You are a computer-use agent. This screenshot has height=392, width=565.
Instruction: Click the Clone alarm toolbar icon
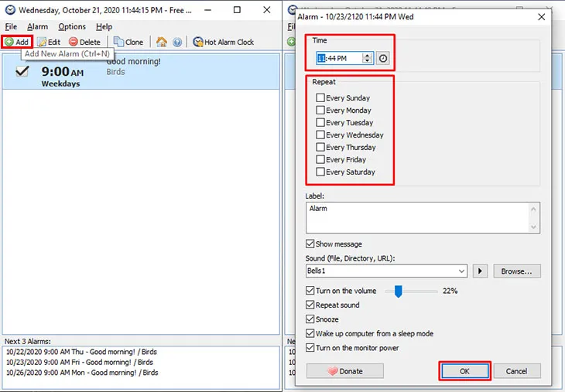tap(118, 42)
